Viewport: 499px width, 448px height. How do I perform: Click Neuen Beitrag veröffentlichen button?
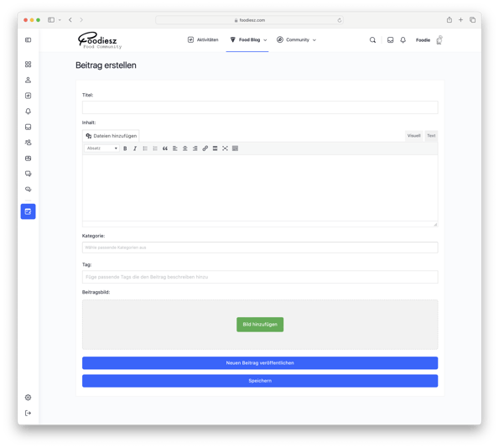click(x=260, y=363)
